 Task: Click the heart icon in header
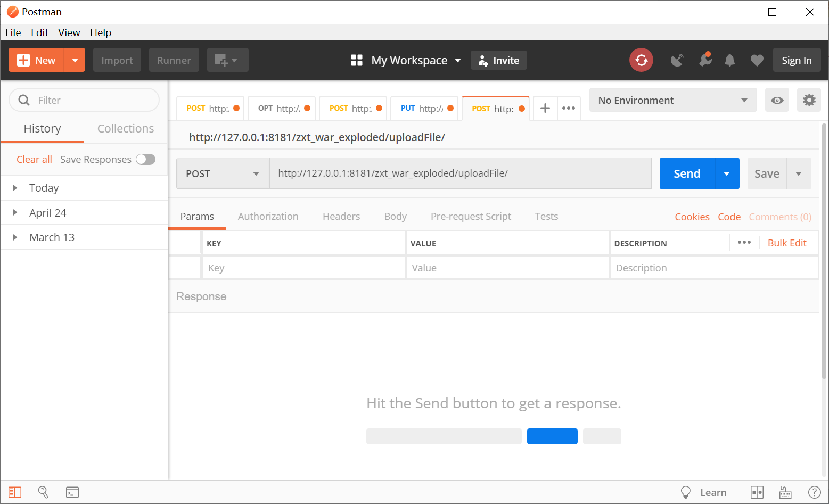coord(757,61)
